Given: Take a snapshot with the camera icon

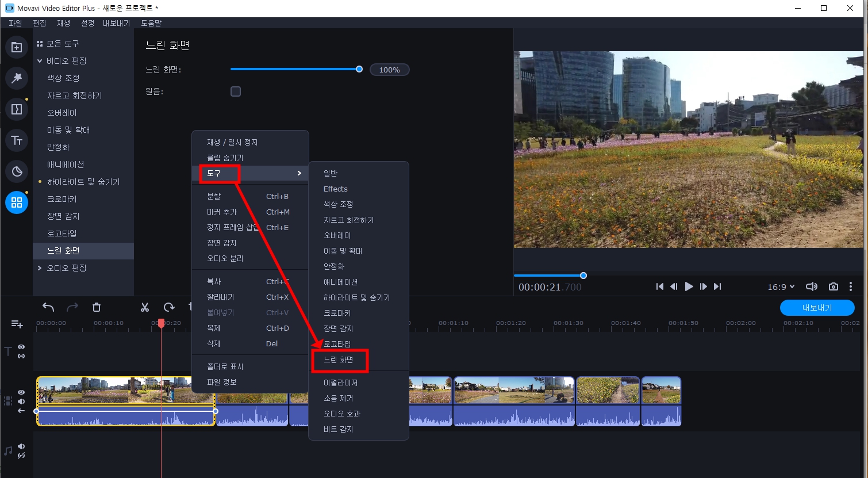Looking at the screenshot, I should [x=833, y=286].
